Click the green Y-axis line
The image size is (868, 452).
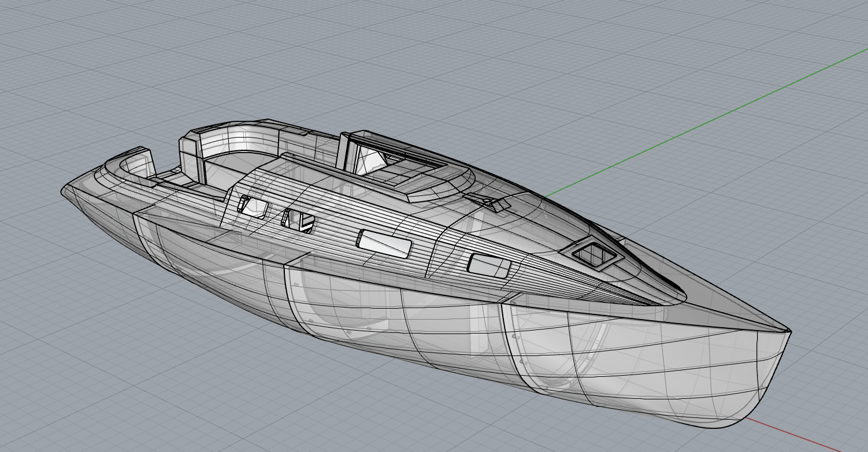pyautogui.click(x=705, y=124)
